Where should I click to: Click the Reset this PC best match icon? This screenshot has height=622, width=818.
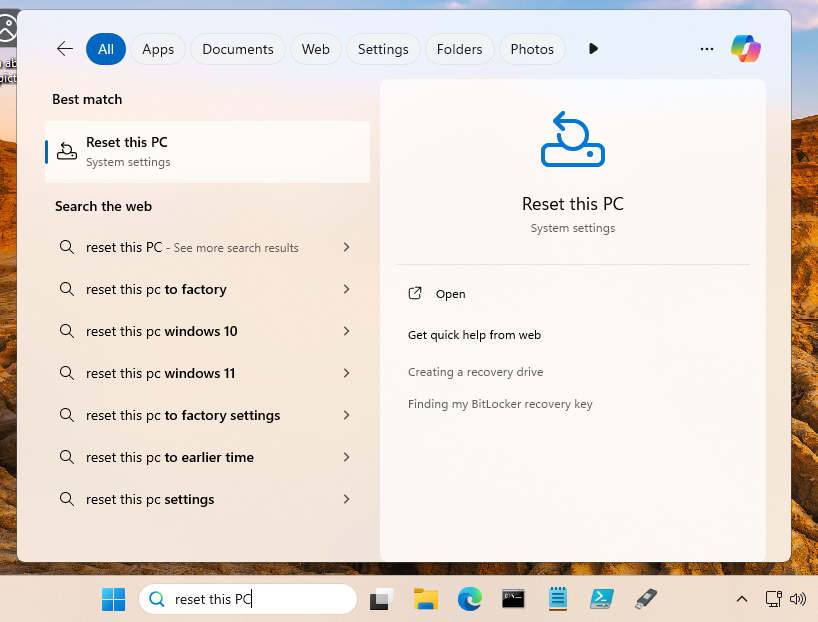pos(67,151)
